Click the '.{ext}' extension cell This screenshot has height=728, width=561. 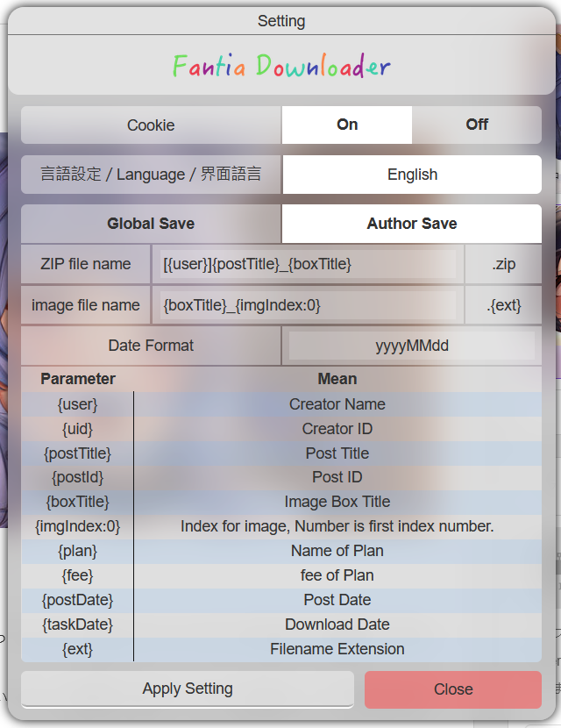[503, 305]
